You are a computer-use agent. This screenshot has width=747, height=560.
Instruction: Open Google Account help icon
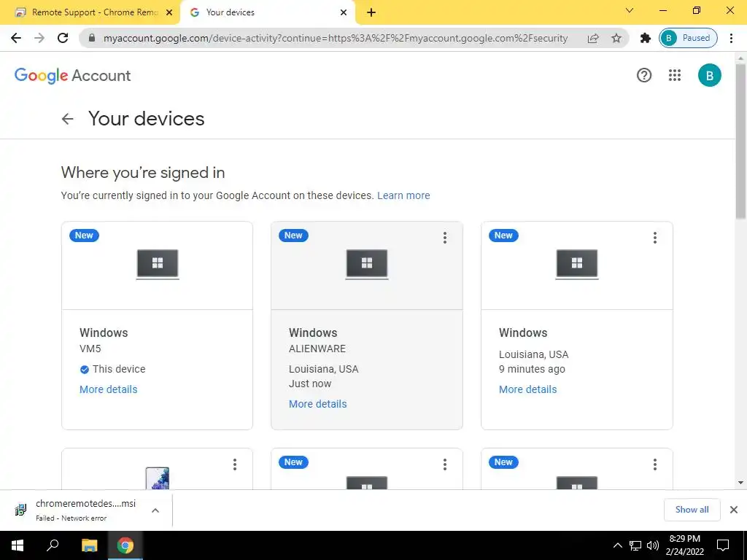coord(644,75)
